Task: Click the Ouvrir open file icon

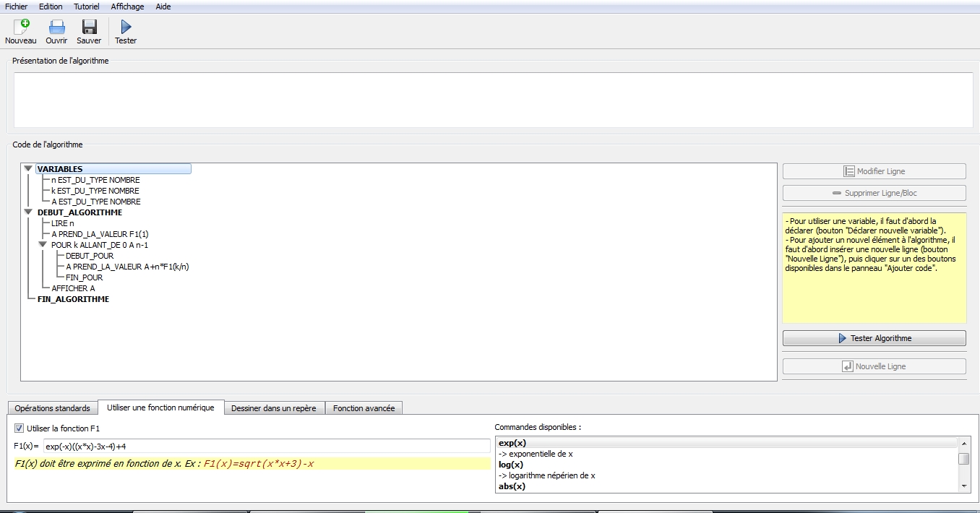Action: click(x=56, y=27)
